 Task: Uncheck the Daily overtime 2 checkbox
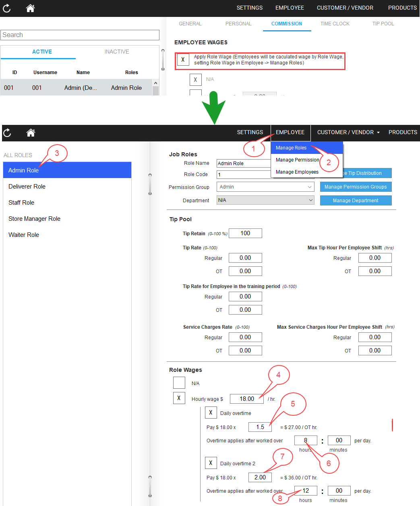click(x=211, y=462)
